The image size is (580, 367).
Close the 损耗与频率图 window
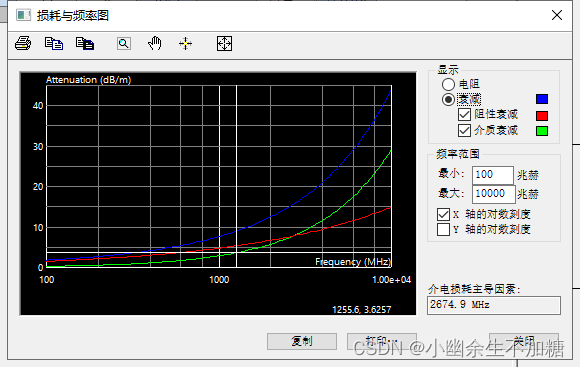(x=557, y=15)
